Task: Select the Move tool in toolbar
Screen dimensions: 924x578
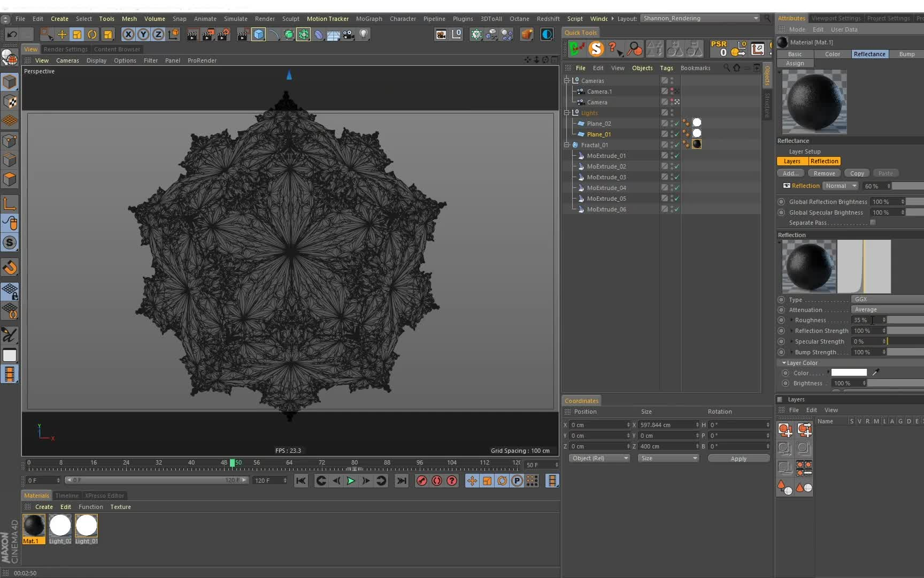Action: 62,34
